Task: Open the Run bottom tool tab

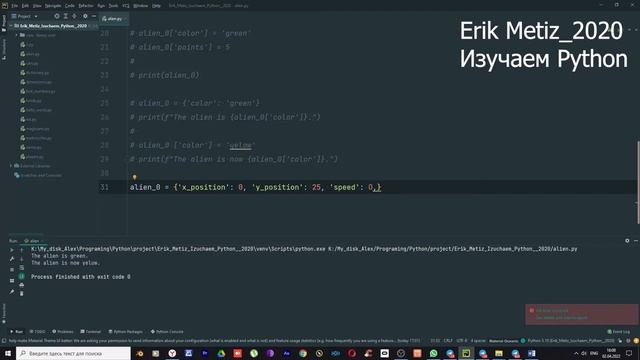Action: coord(17,331)
